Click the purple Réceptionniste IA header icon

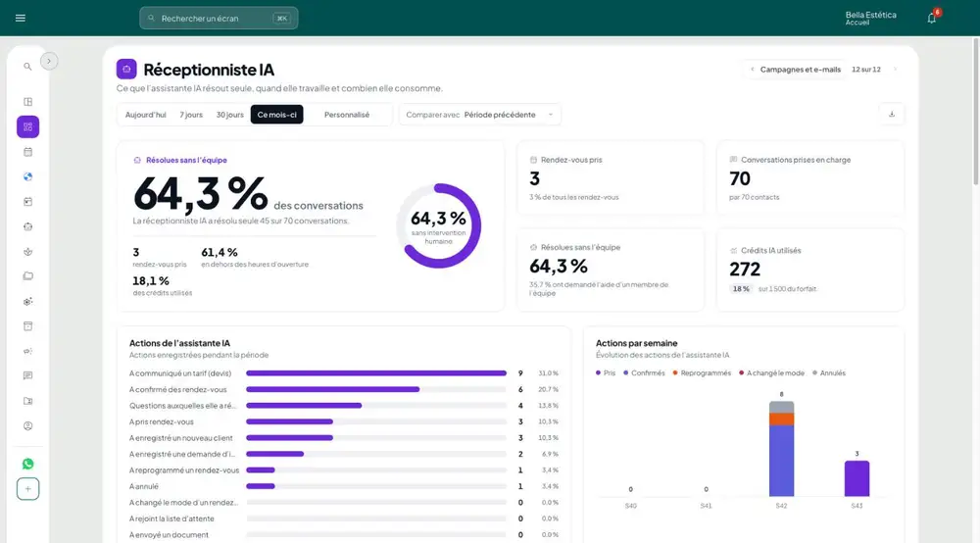126,69
